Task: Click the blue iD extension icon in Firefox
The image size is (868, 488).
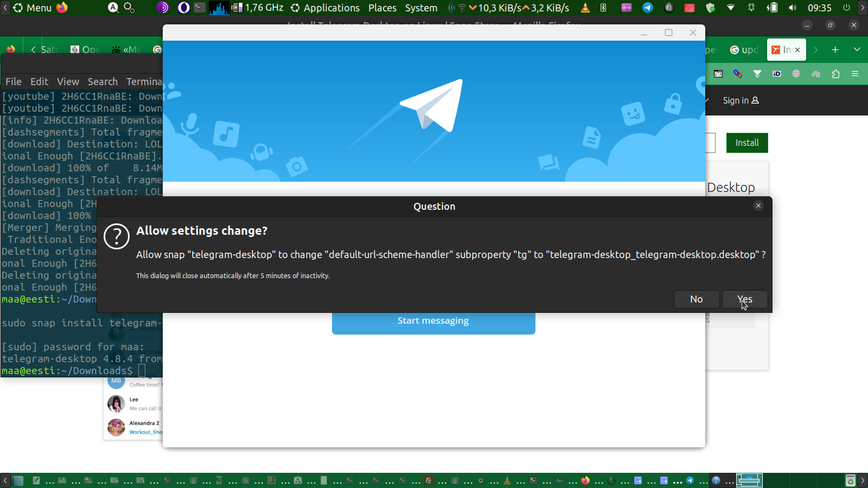Action: tap(777, 74)
